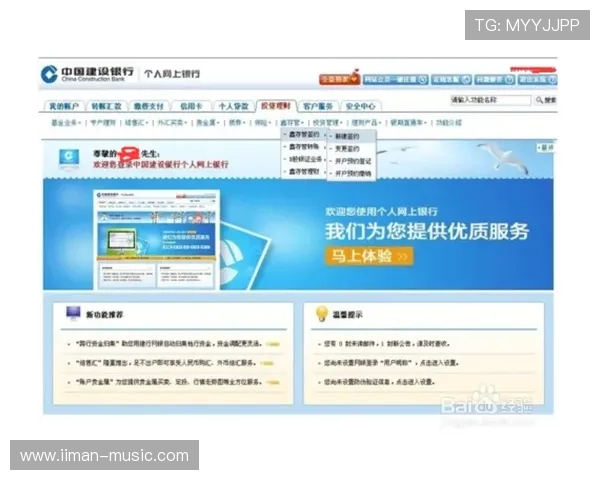This screenshot has width=600, height=480.
Task: Switch to the 信用卡 tab
Action: pos(191,106)
